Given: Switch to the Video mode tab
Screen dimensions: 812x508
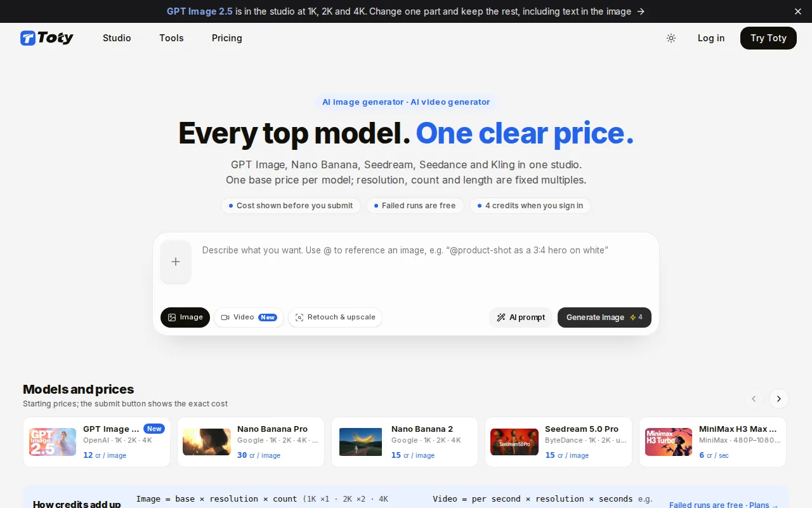Looking at the screenshot, I should (x=249, y=317).
